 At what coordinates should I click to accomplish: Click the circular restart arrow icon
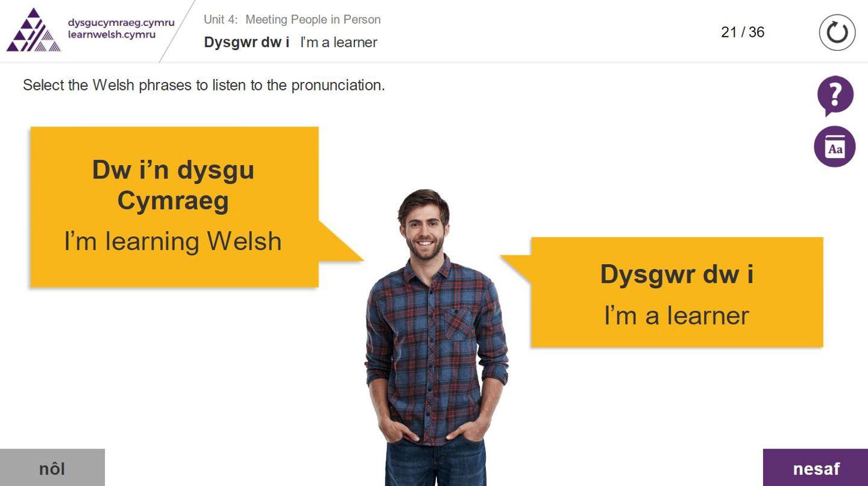(x=837, y=32)
